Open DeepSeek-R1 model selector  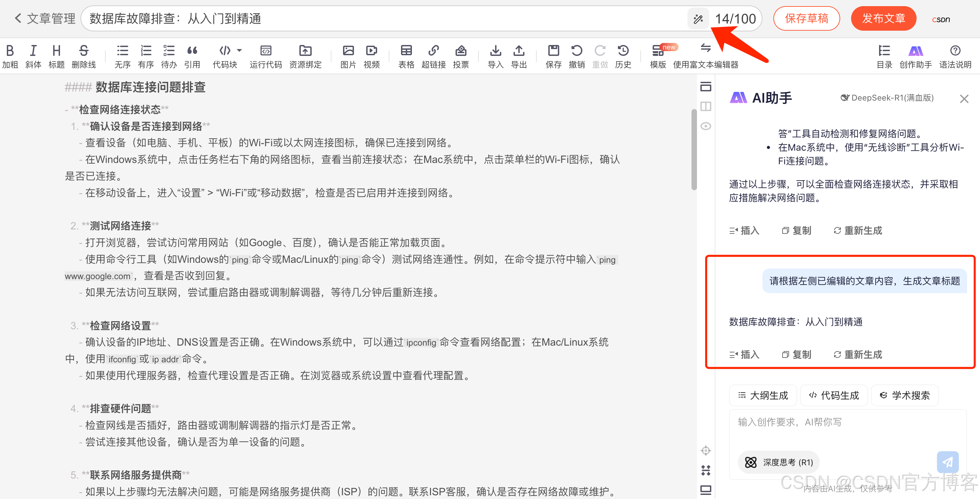click(x=887, y=98)
